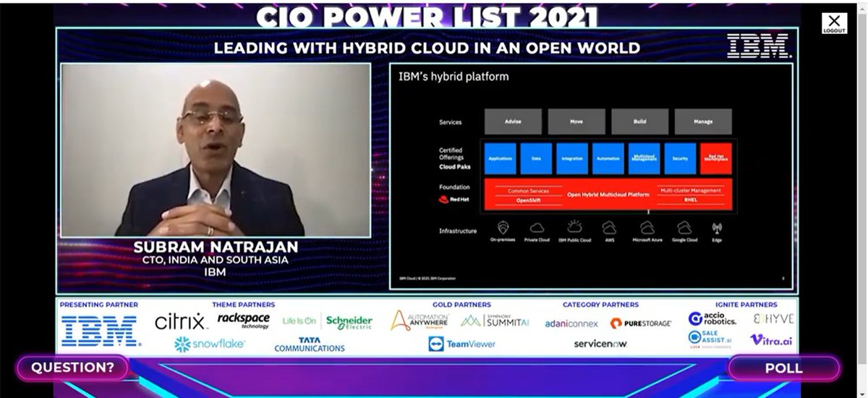
Task: Click the Google Cloud icon
Action: [684, 227]
